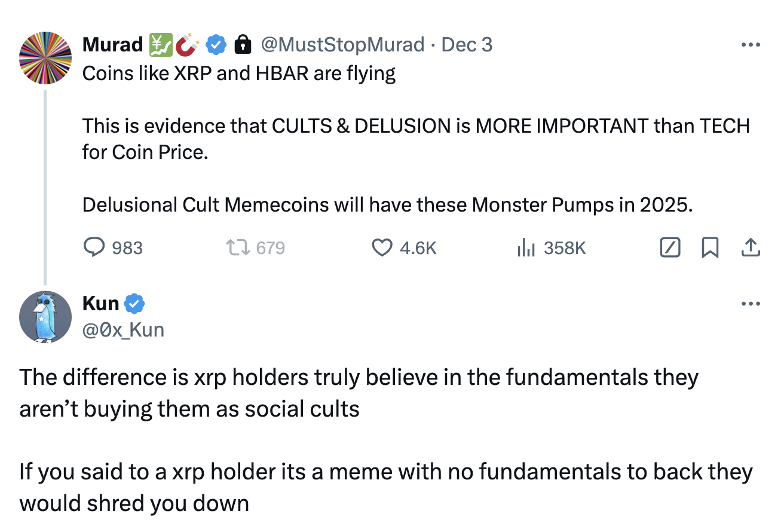Open the 358K views count
The height and width of the screenshot is (532, 784).
click(565, 247)
